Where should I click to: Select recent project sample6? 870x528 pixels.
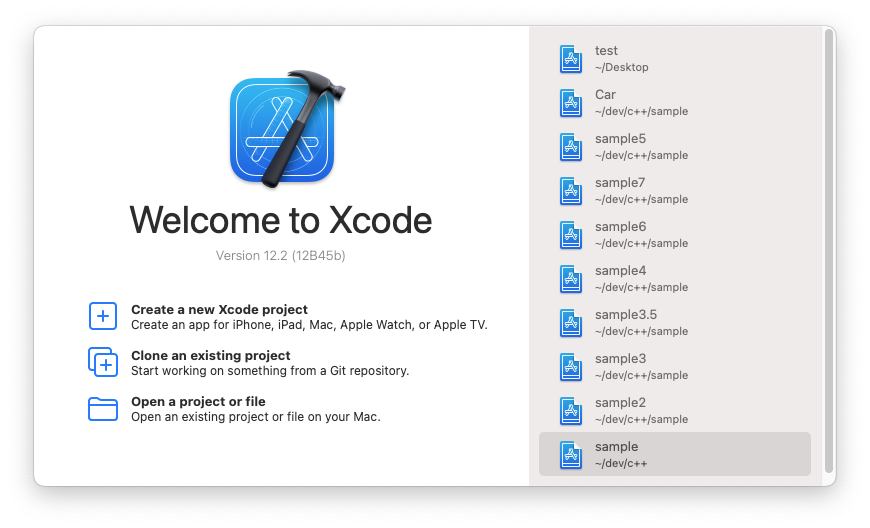(675, 235)
